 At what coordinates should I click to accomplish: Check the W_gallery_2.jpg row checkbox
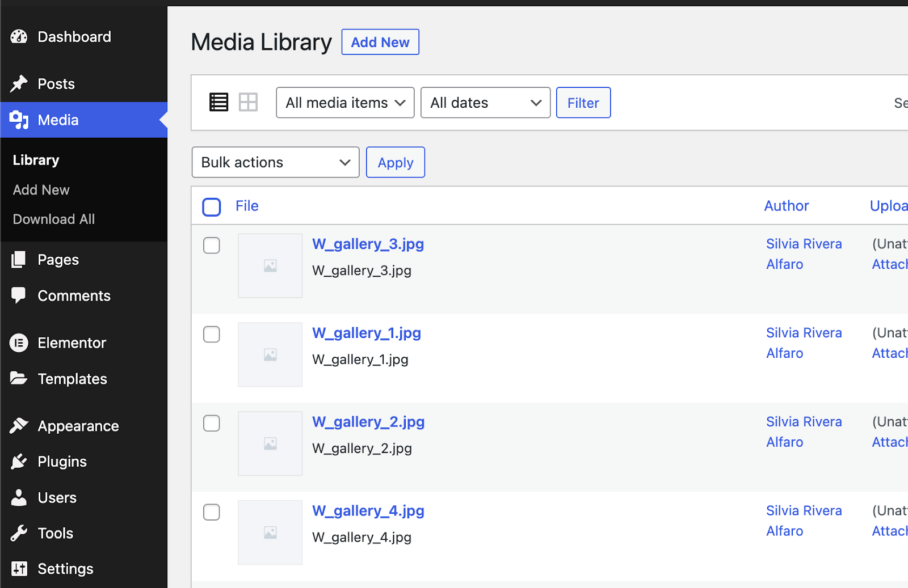[x=212, y=424]
